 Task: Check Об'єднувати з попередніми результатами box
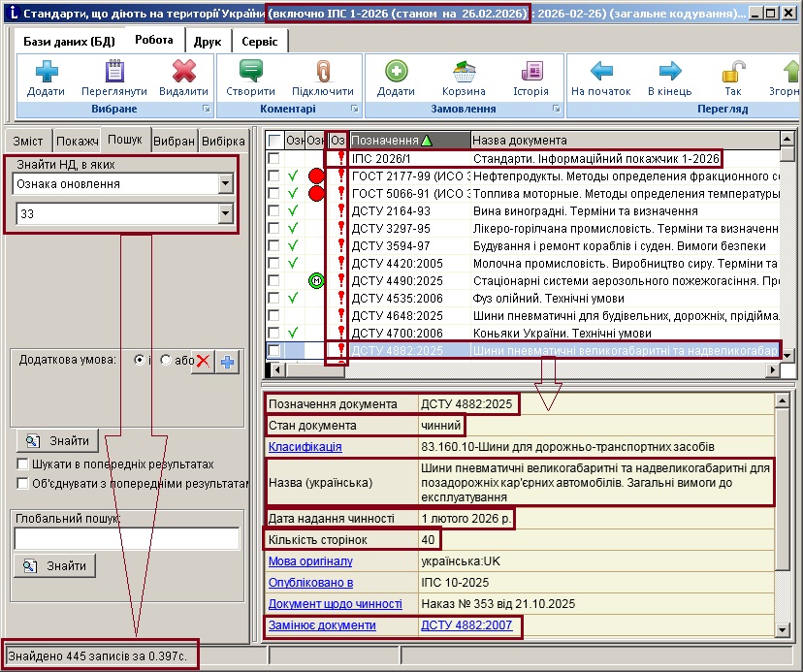tap(23, 482)
